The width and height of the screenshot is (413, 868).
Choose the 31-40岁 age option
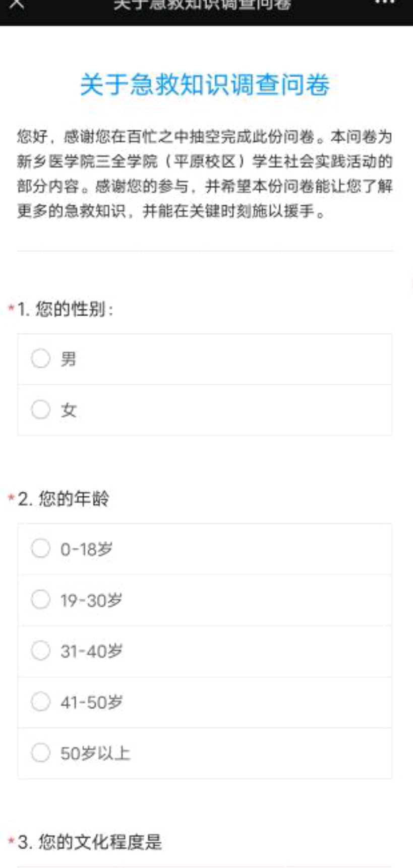point(41,651)
